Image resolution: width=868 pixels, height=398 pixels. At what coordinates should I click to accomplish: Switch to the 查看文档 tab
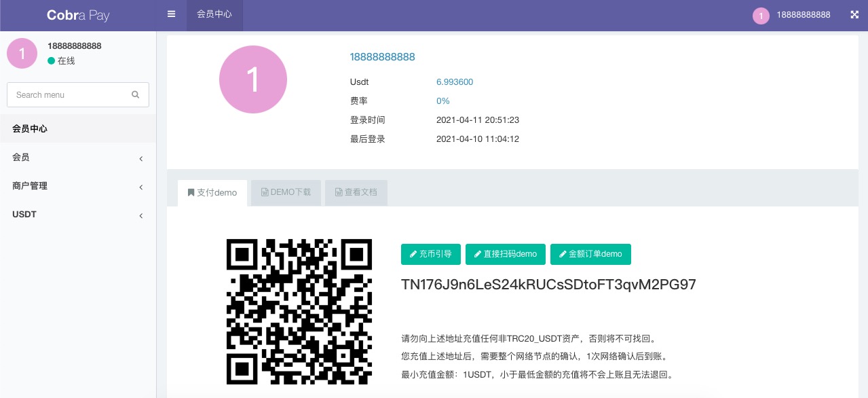[356, 193]
